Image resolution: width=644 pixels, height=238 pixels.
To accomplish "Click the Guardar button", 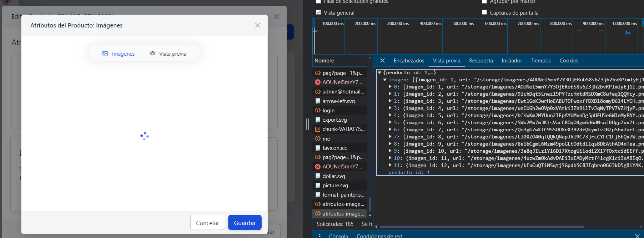I will [245, 223].
